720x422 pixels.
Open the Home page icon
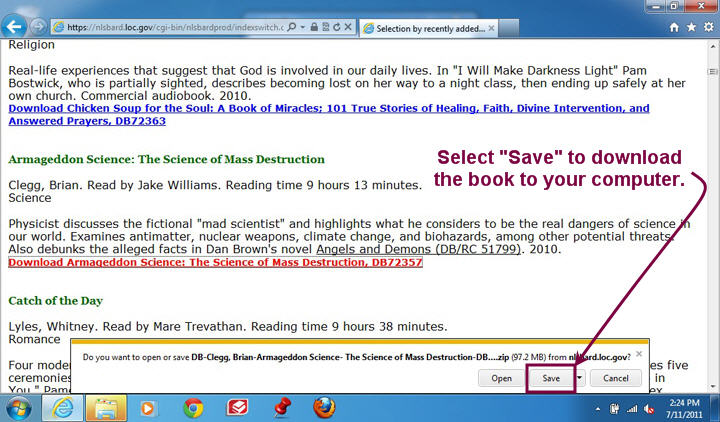pyautogui.click(x=675, y=28)
